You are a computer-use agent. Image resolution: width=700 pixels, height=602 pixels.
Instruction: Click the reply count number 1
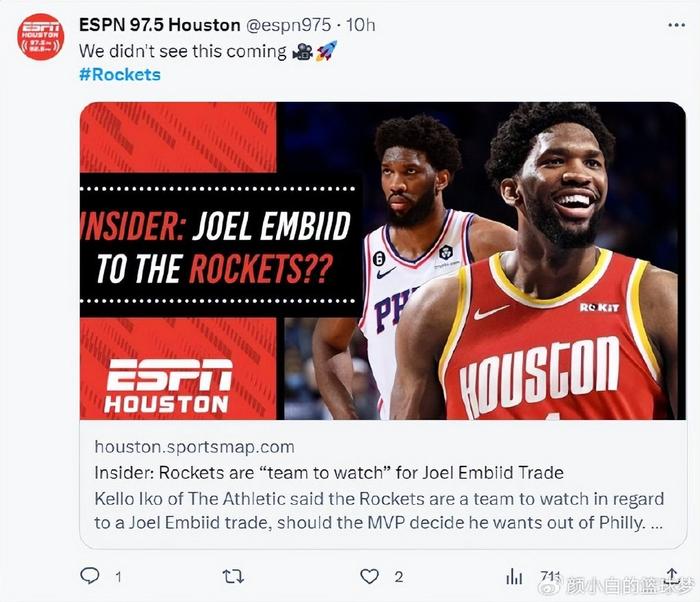118,577
